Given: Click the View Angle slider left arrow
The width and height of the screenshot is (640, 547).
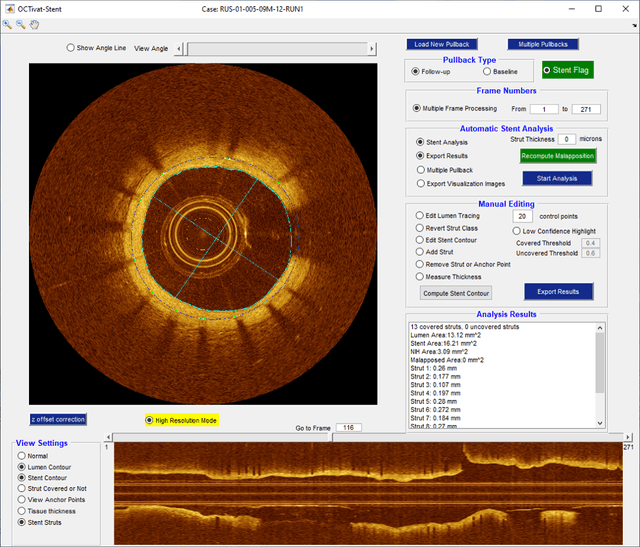Looking at the screenshot, I should pos(180,48).
